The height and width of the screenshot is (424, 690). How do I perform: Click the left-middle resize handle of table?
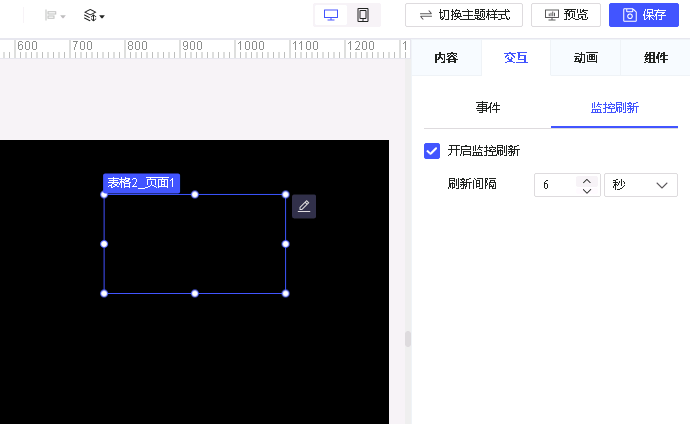104,244
